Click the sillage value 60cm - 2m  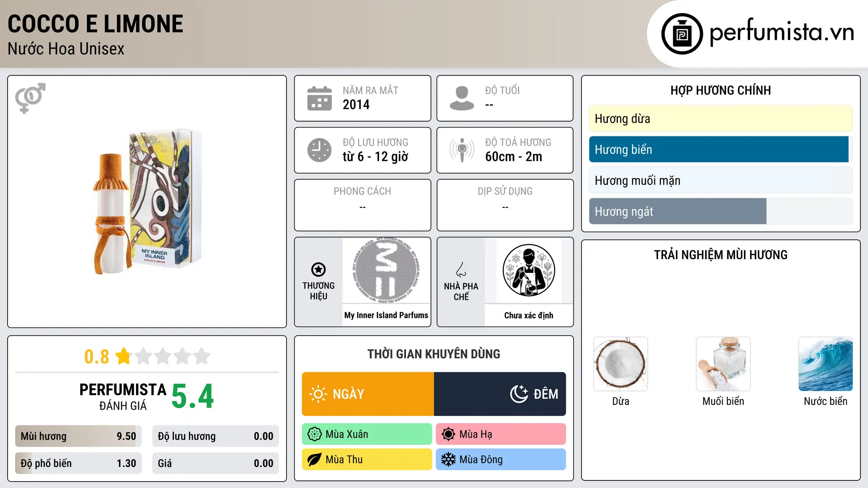pyautogui.click(x=514, y=157)
